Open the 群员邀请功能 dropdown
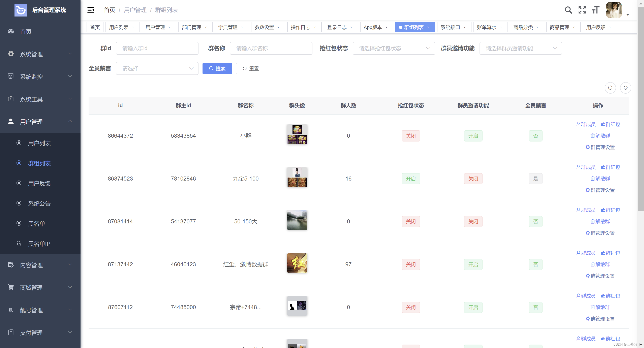Image resolution: width=644 pixels, height=348 pixels. click(521, 48)
